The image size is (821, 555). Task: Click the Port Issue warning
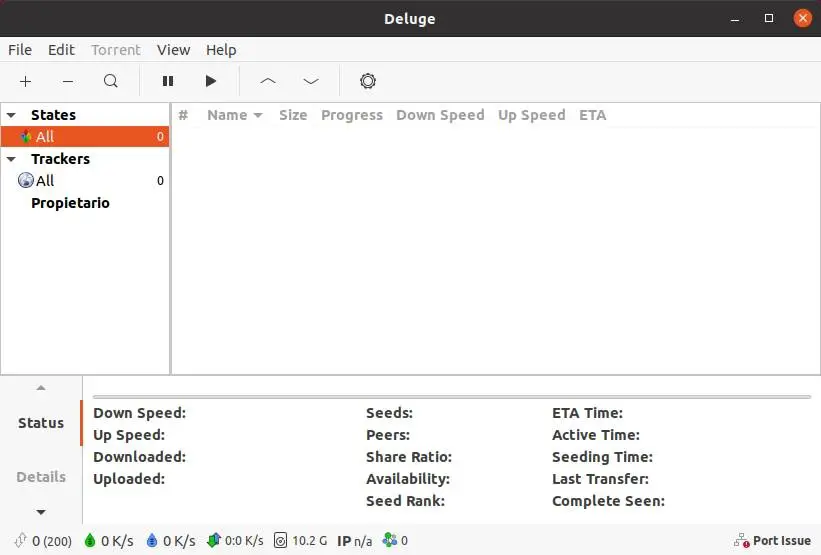pyautogui.click(x=772, y=540)
